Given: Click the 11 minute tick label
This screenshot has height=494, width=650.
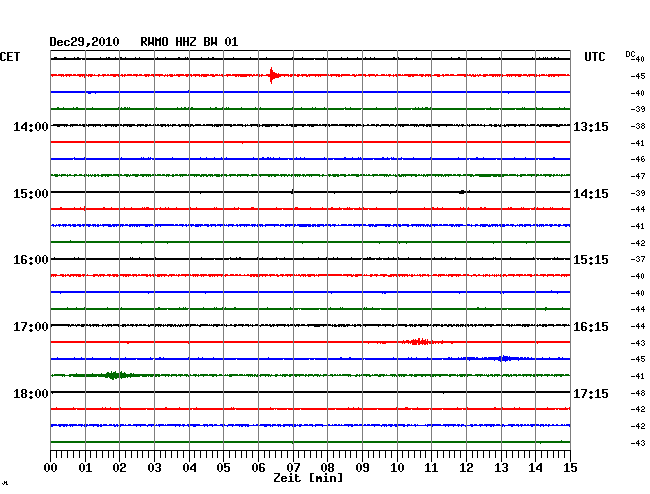Looking at the screenshot, I should pos(431,468).
